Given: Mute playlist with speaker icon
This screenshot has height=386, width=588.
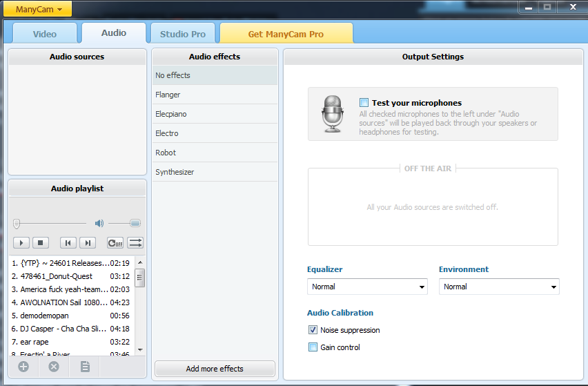Looking at the screenshot, I should click(x=99, y=224).
